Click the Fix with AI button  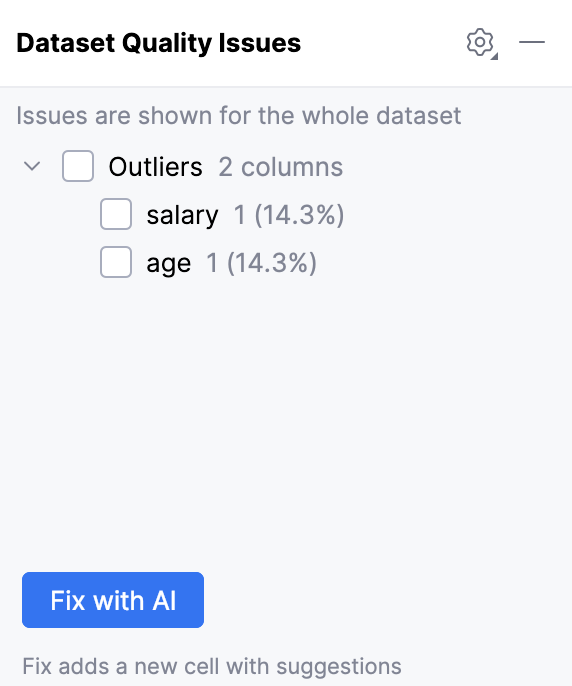113,600
